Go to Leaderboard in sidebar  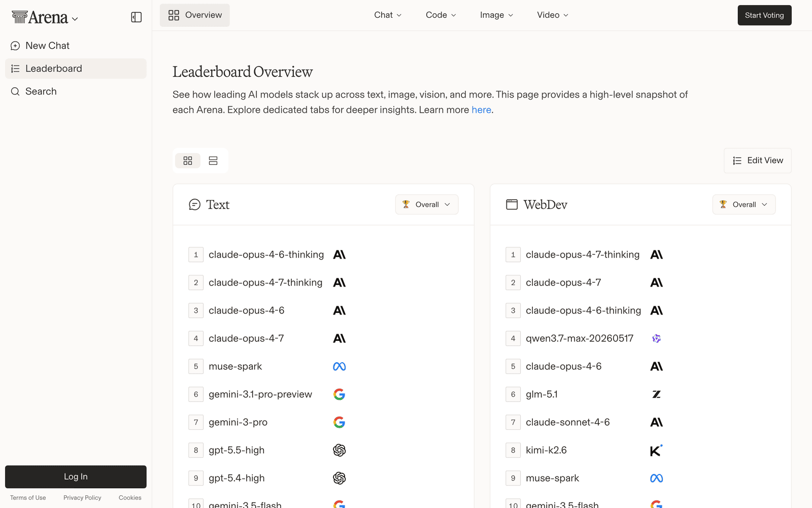click(x=76, y=69)
